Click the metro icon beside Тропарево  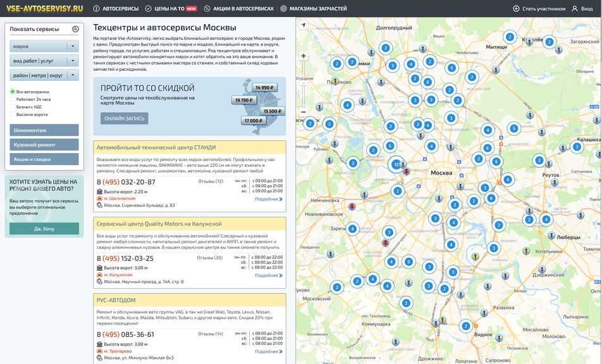click(x=99, y=351)
